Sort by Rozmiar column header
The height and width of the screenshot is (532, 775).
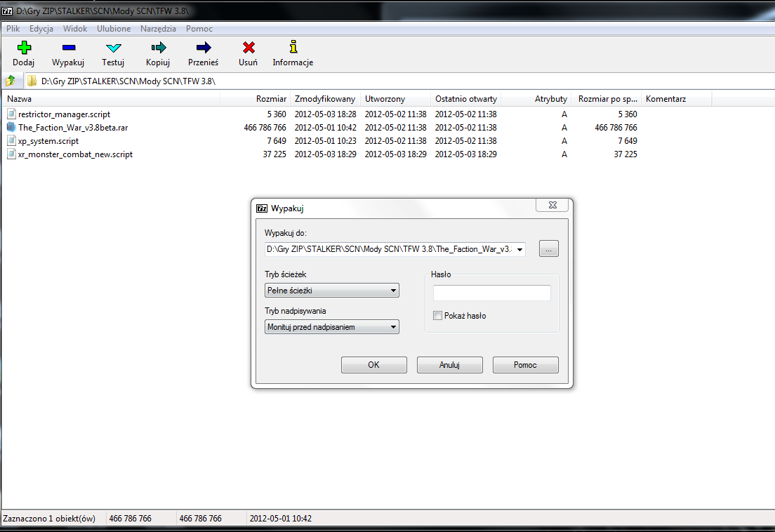pyautogui.click(x=255, y=99)
